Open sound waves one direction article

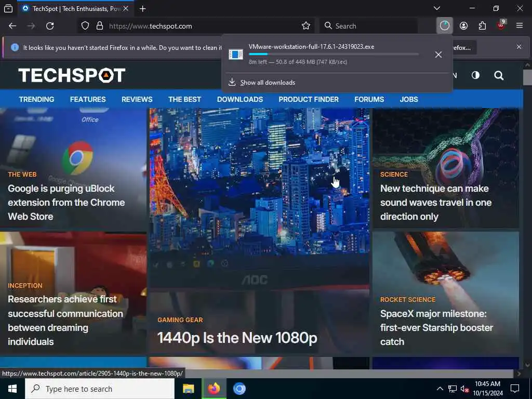436,203
